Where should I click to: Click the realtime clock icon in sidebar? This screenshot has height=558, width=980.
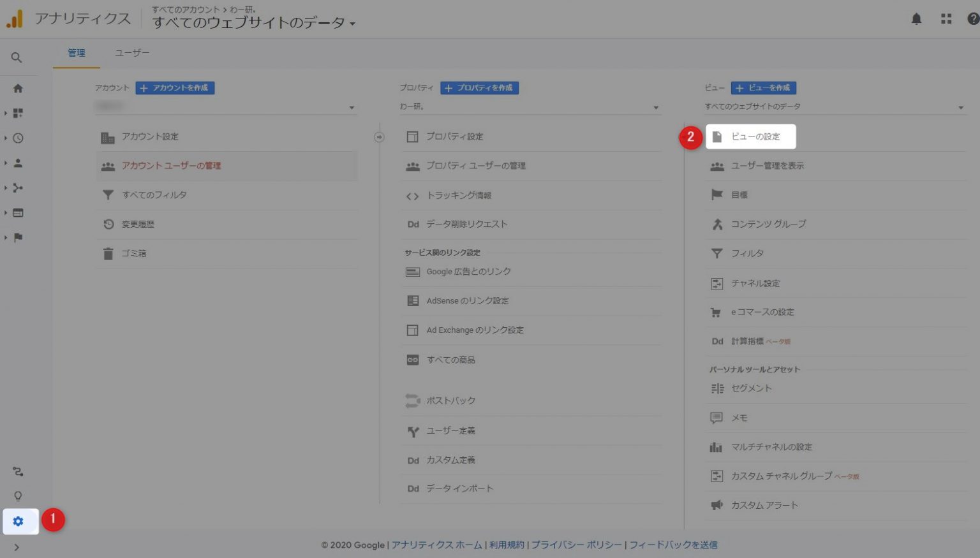18,138
